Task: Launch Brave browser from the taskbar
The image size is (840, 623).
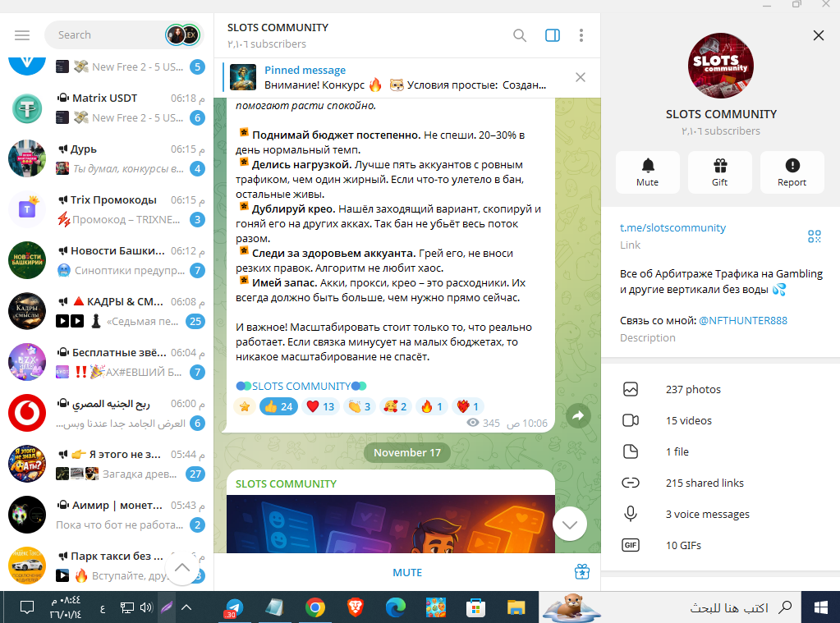Action: pos(356,607)
